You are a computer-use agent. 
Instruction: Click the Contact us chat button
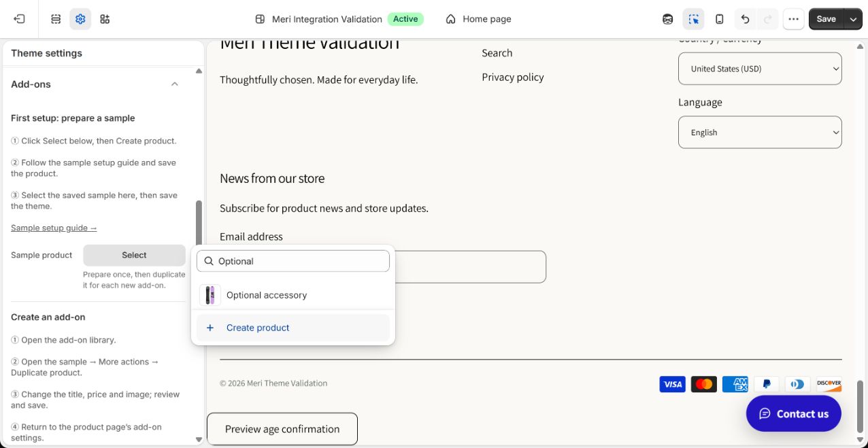pos(794,413)
